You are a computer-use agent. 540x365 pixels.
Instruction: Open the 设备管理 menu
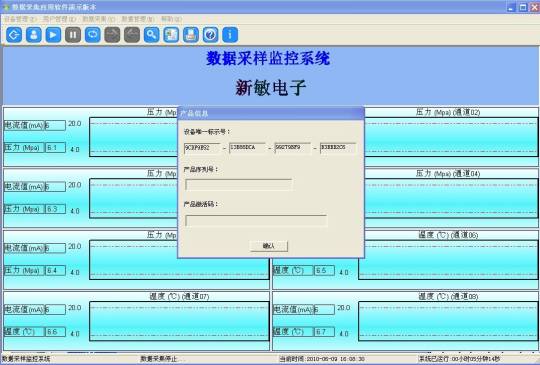pos(20,19)
